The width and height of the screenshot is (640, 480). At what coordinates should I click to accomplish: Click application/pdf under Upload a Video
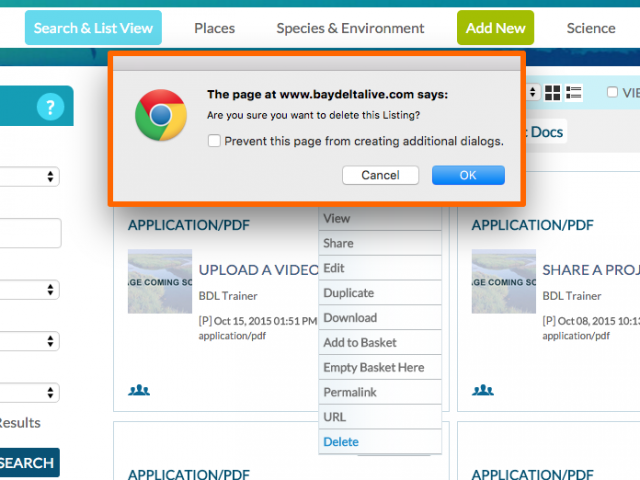pyautogui.click(x=232, y=336)
